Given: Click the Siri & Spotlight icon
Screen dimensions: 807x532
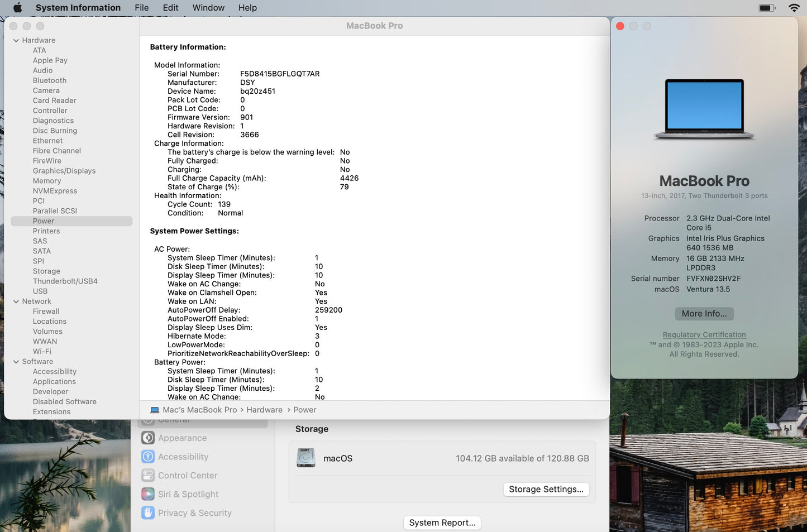Looking at the screenshot, I should pos(148,494).
